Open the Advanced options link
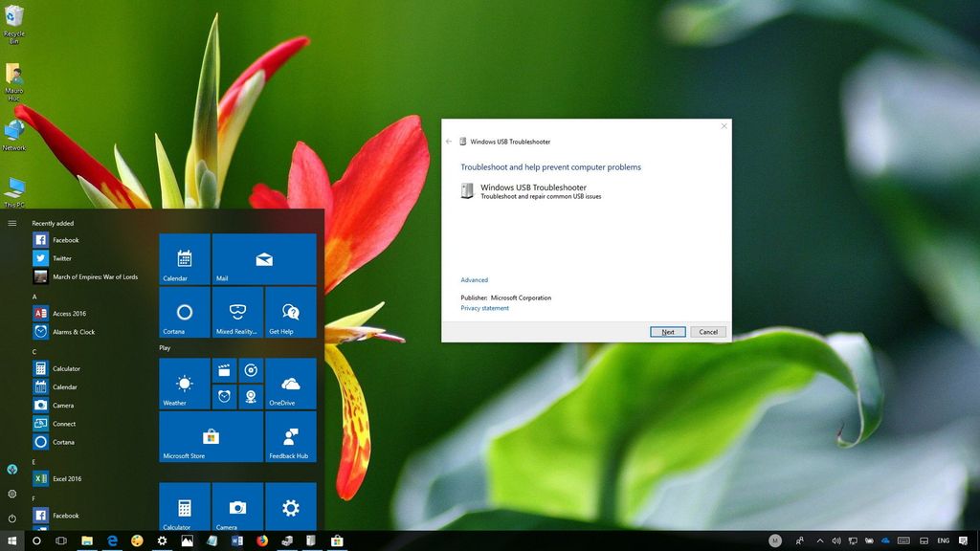Viewport: 980px width, 551px height. click(474, 279)
